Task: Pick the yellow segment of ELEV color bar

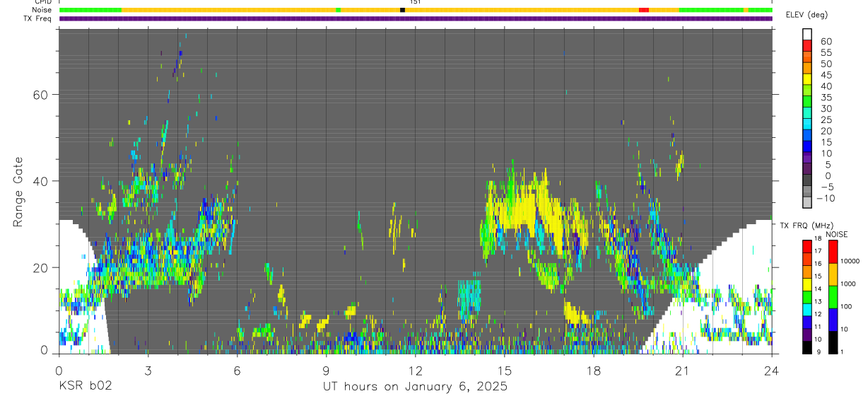Action: (807, 79)
